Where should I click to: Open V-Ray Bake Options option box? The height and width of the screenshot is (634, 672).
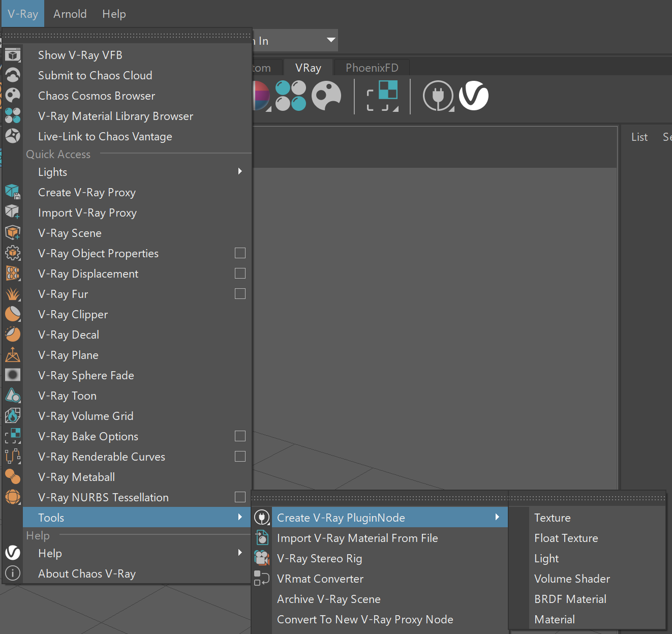pos(240,436)
